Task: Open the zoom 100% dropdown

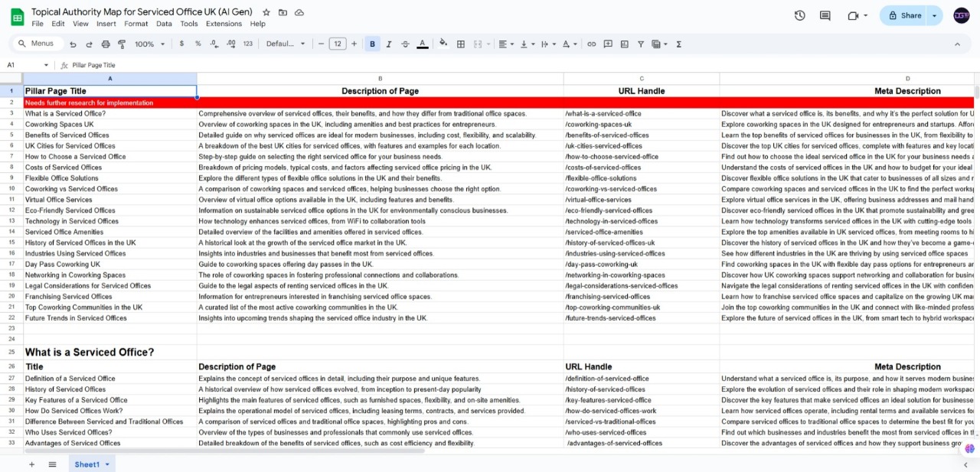Action: point(150,44)
